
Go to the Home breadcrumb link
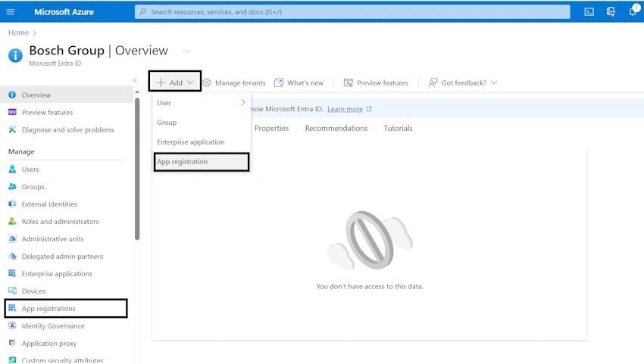tap(18, 33)
